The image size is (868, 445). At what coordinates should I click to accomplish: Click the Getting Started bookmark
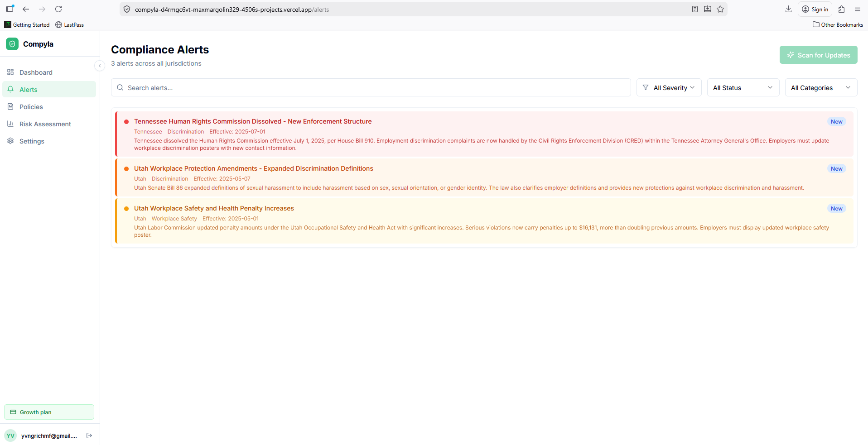[x=27, y=24]
